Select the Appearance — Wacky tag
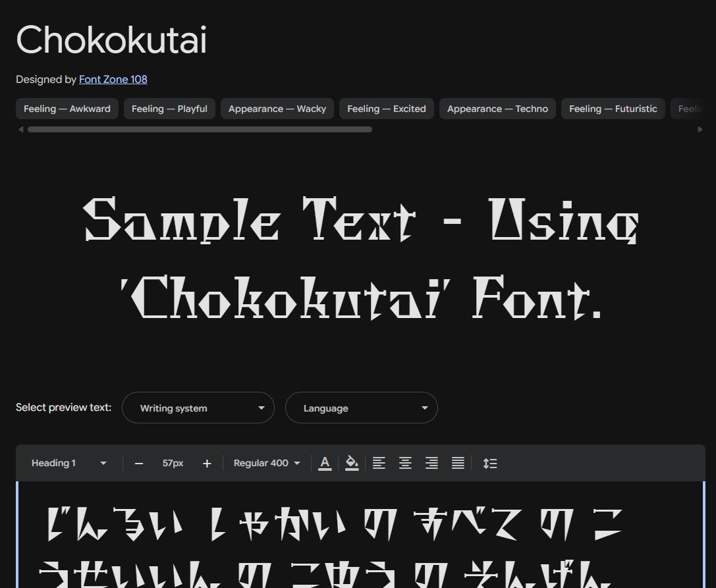 277,109
